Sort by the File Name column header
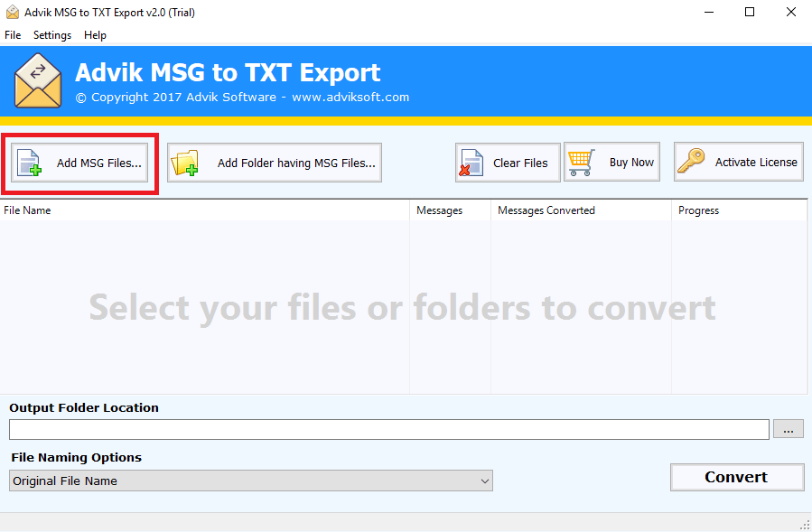Viewport: 812px width, 532px height. click(204, 210)
